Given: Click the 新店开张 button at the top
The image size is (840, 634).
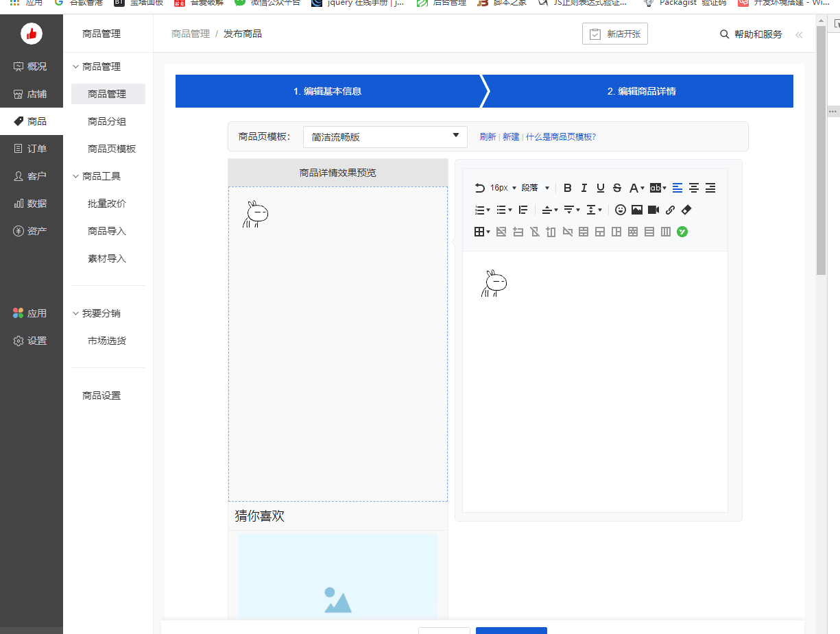Looking at the screenshot, I should coord(615,33).
